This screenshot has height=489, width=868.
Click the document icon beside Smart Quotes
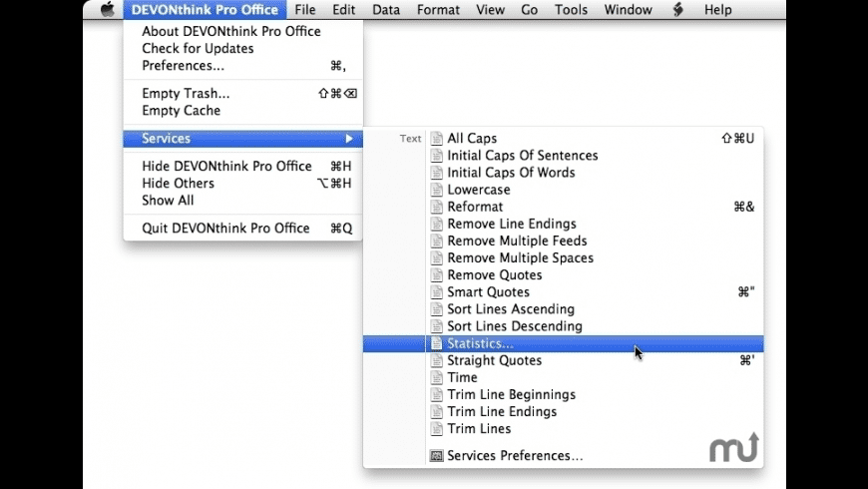[x=436, y=292]
